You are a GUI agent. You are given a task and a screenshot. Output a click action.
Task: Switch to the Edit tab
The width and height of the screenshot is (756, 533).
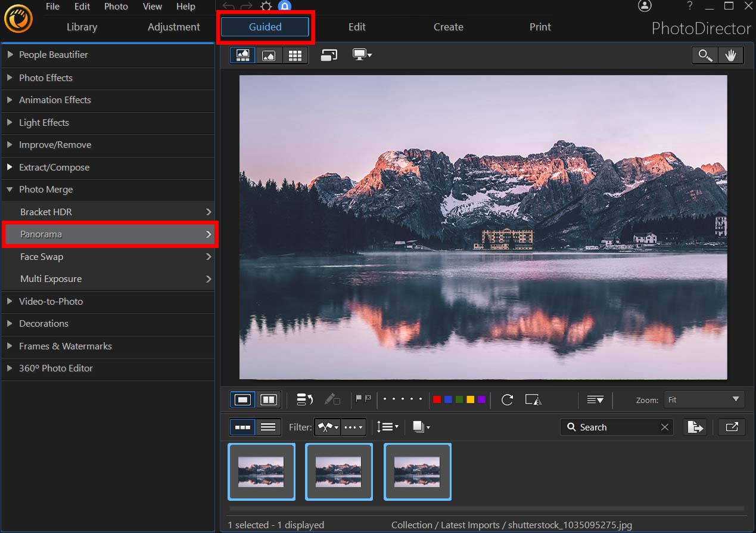click(357, 27)
